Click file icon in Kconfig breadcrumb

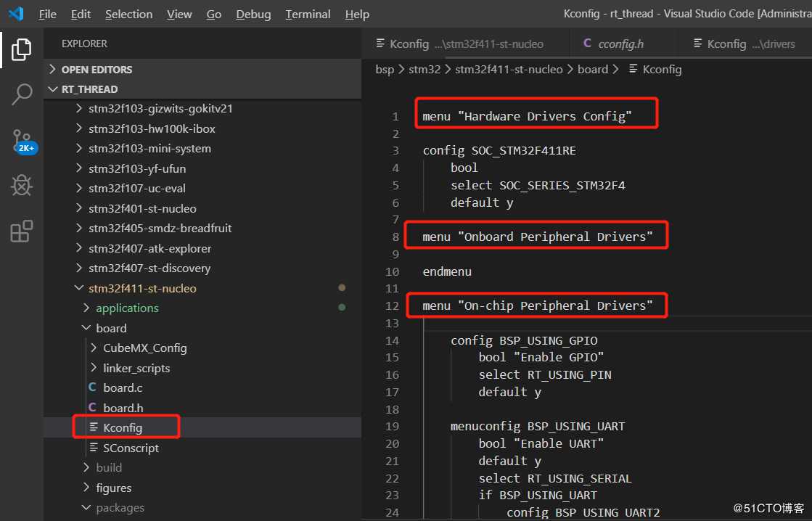click(x=633, y=69)
